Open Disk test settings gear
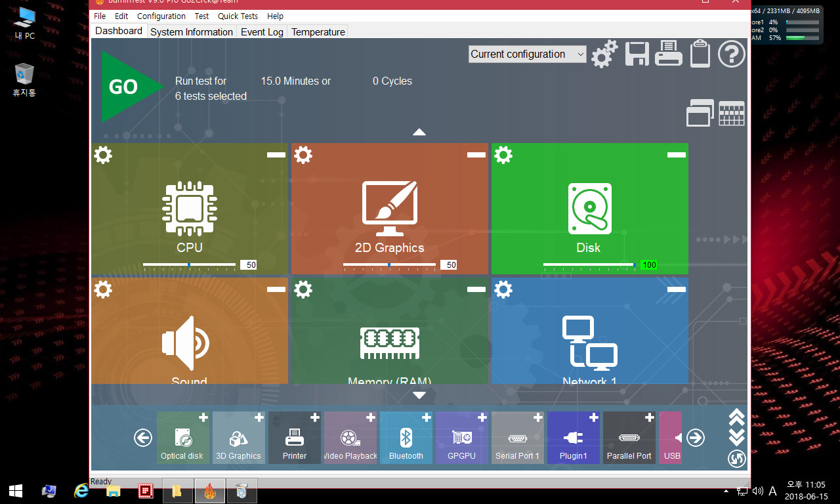Screen dimensions: 840x504 point(503,155)
